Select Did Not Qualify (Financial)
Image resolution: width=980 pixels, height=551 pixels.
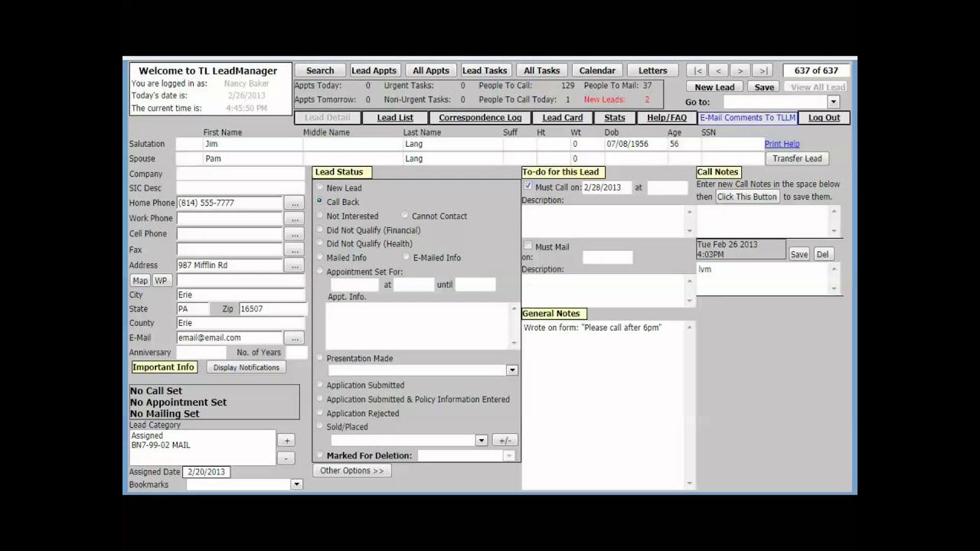[x=320, y=230]
